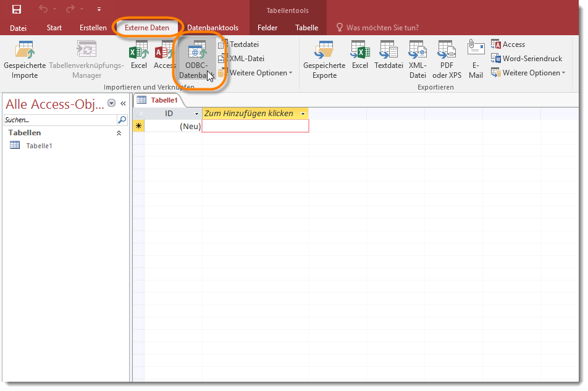The width and height of the screenshot is (588, 391).
Task: Click the Suchen search field
Action: tap(59, 120)
